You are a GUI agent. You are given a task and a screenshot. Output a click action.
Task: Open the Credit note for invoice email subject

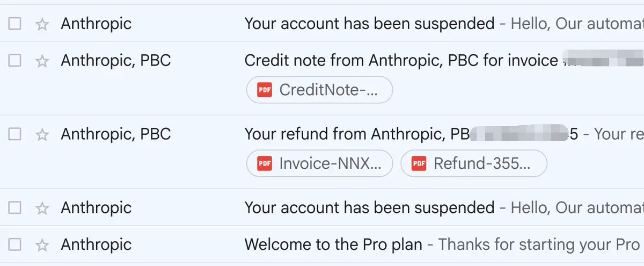400,61
